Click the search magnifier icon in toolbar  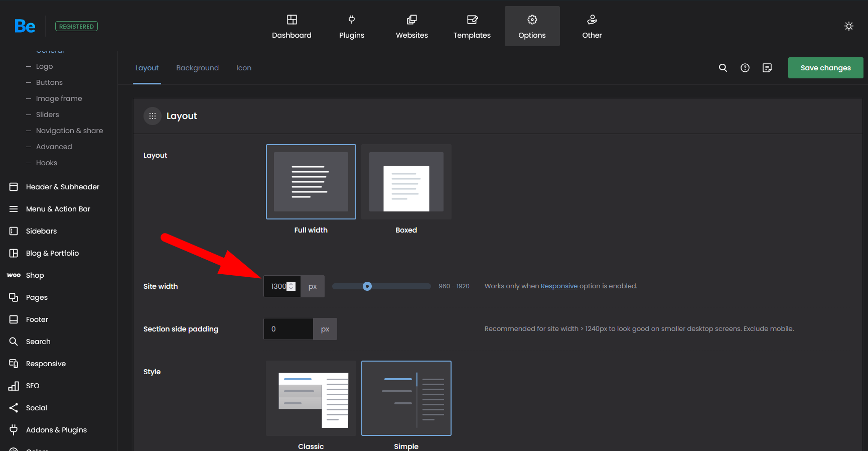pyautogui.click(x=722, y=68)
